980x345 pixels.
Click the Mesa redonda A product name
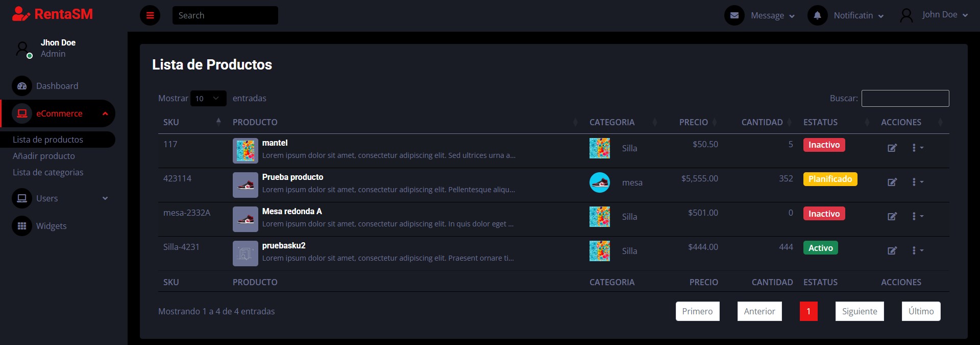292,211
